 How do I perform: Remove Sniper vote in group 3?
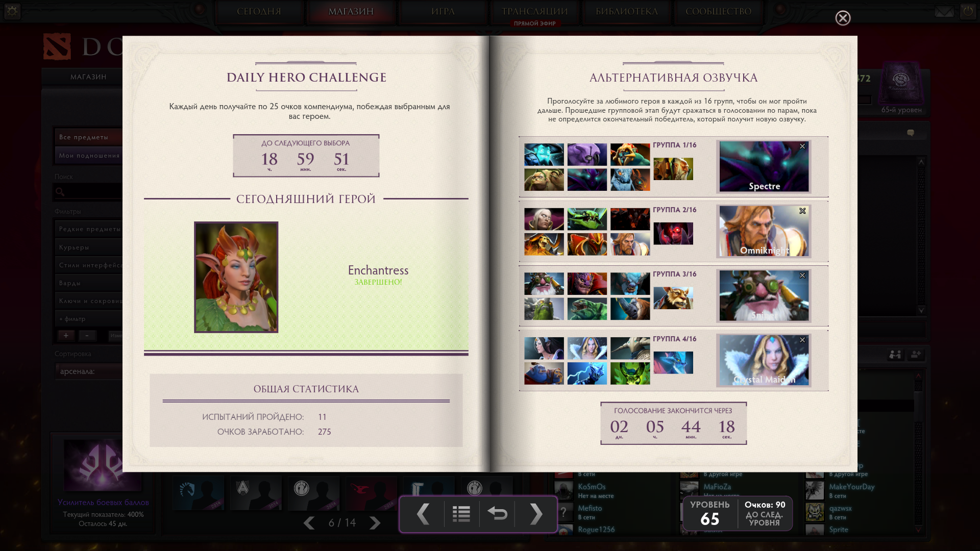click(x=802, y=275)
